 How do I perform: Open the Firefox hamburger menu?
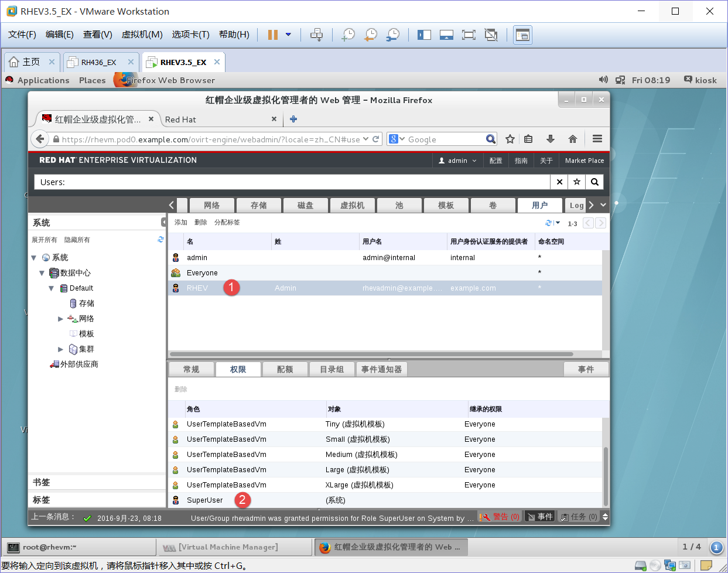597,139
